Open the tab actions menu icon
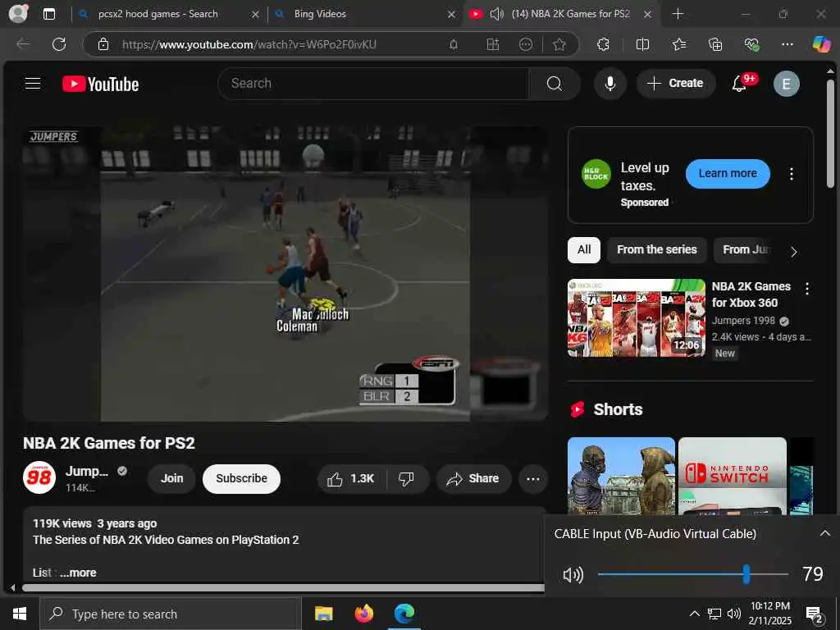840x630 pixels. point(49,14)
